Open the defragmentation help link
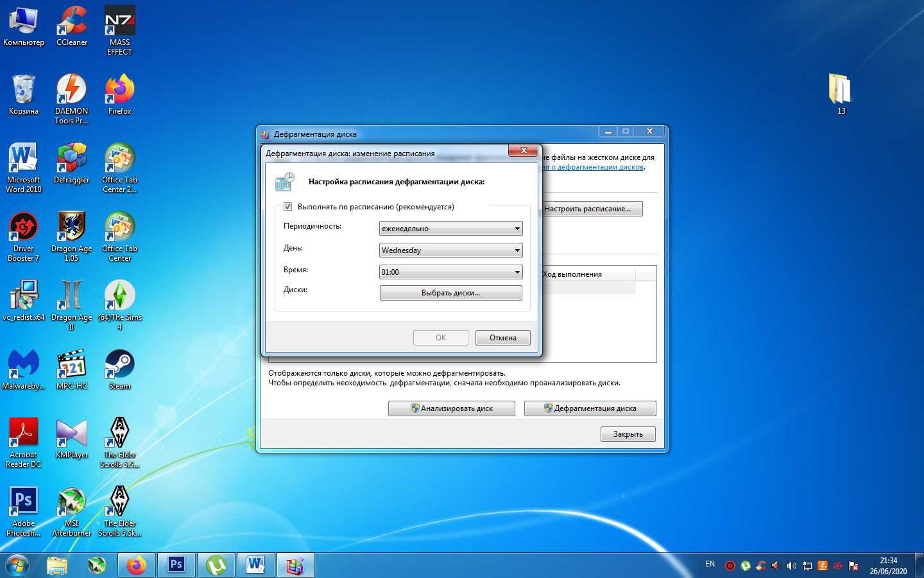The width and height of the screenshot is (924, 578). click(594, 167)
